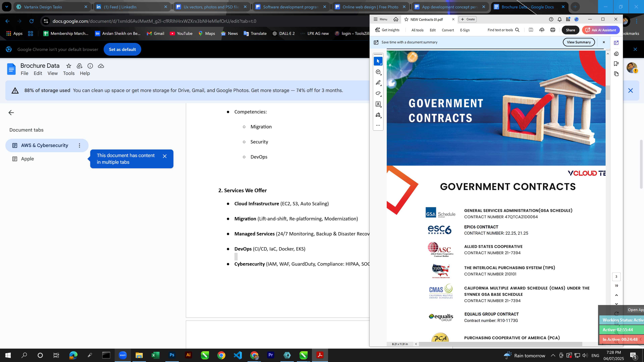The width and height of the screenshot is (644, 362).
Task: Check cloud save status icon
Action: (101, 66)
